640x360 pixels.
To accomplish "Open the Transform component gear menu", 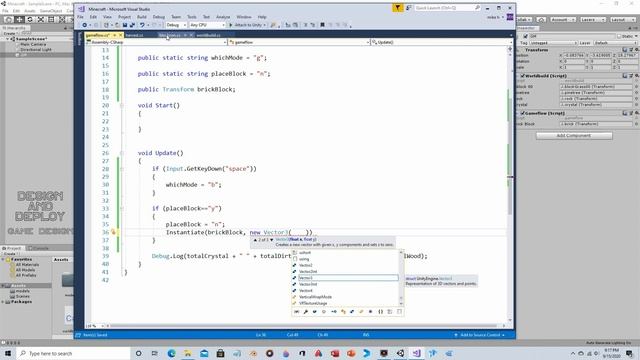I will (x=636, y=50).
